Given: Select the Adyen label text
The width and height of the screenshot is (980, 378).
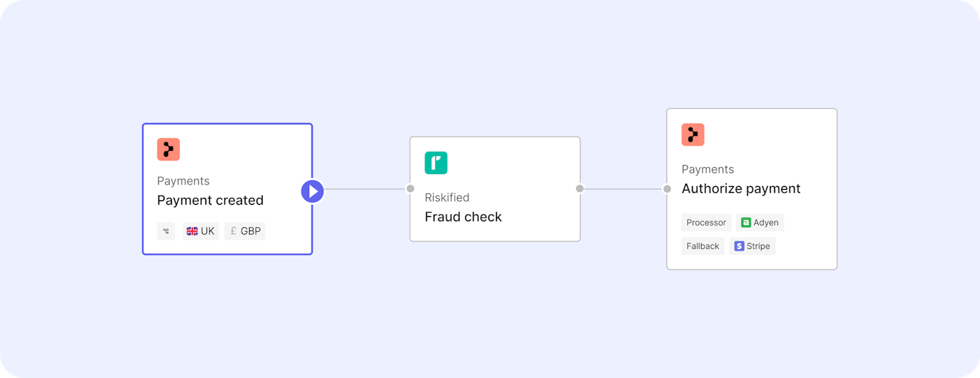Looking at the screenshot, I should (x=766, y=223).
